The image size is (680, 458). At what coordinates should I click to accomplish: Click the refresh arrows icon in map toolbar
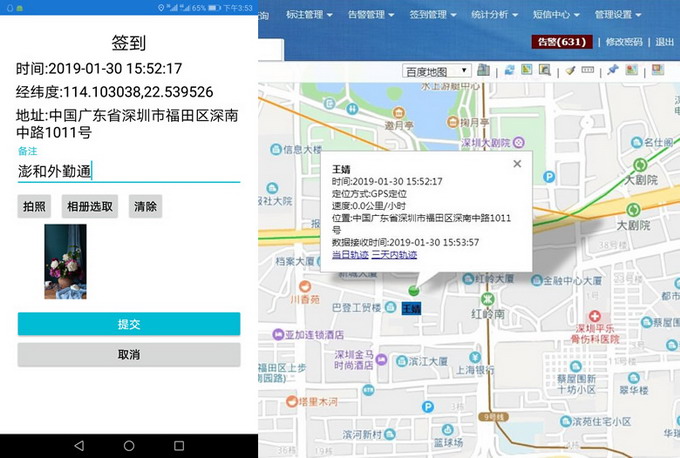pos(509,71)
